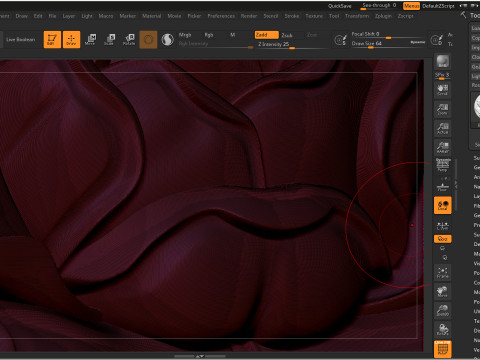Viewport: 480px width, 360px height.
Task: Select the Zoom canvas tool
Action: click(x=442, y=109)
